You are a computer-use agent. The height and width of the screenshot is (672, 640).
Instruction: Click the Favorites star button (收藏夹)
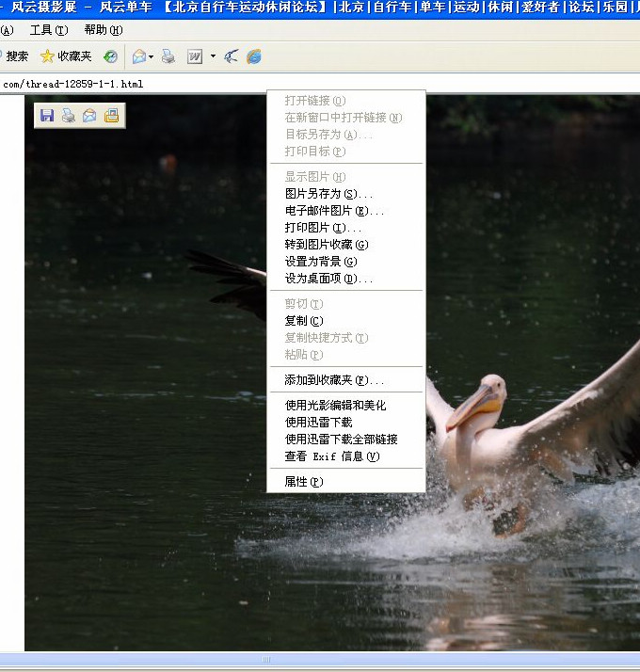[x=66, y=56]
